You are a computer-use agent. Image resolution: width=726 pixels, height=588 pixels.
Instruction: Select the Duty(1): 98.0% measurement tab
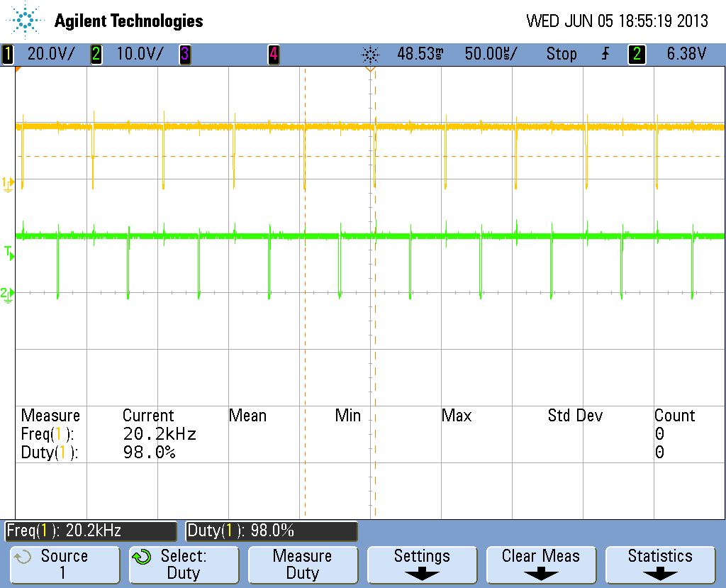click(271, 531)
